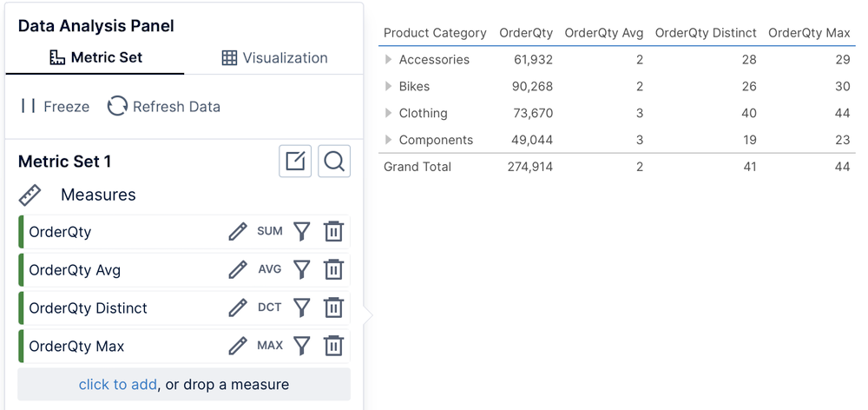Toggle Freeze on the metric set

[x=55, y=106]
